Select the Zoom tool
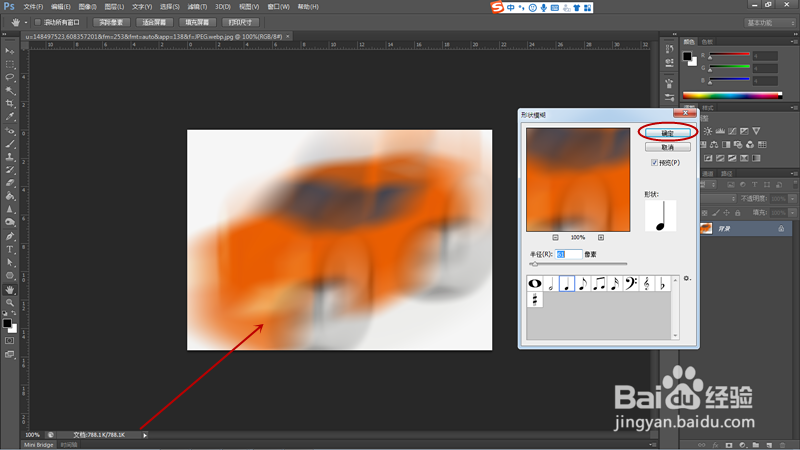 pyautogui.click(x=10, y=303)
